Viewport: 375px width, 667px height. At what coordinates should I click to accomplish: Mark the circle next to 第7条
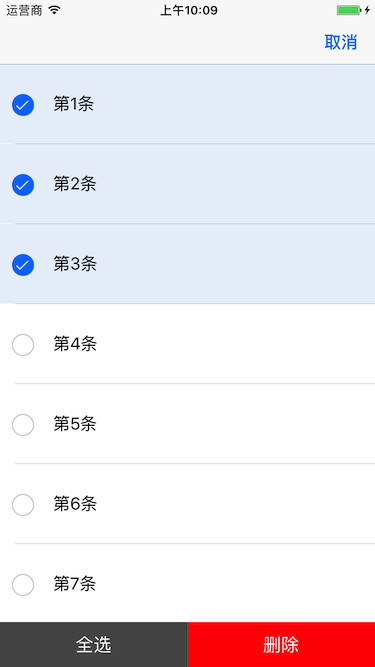coord(23,585)
